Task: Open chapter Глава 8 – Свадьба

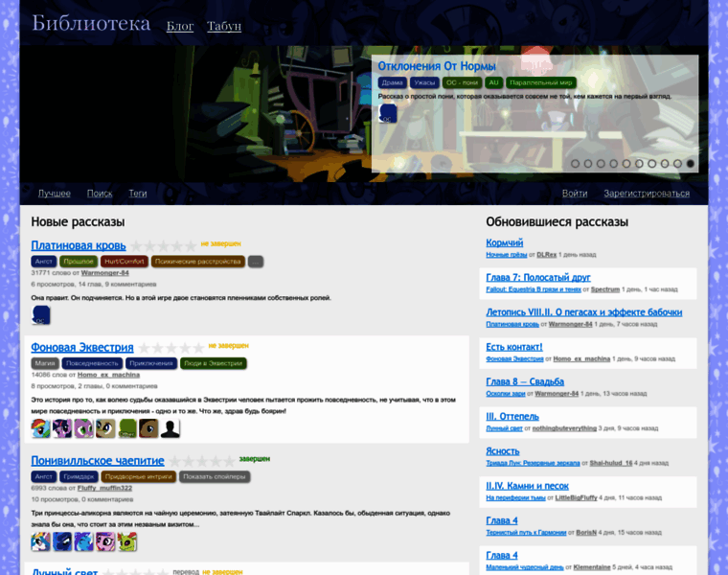Action: [525, 381]
